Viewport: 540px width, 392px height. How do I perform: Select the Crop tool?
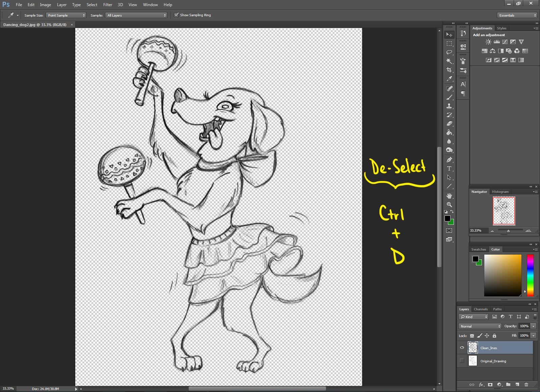coord(449,70)
